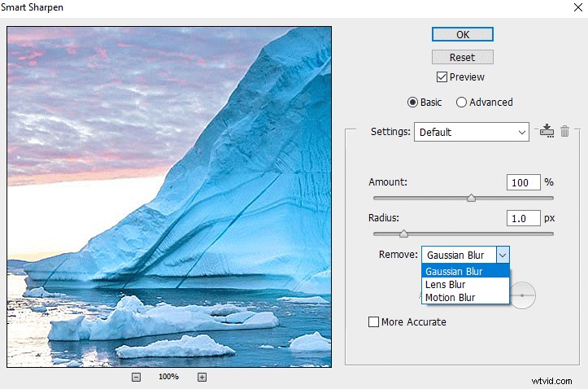Collapse the Remove dropdown arrow
Image resolution: width=588 pixels, height=389 pixels.
[503, 255]
